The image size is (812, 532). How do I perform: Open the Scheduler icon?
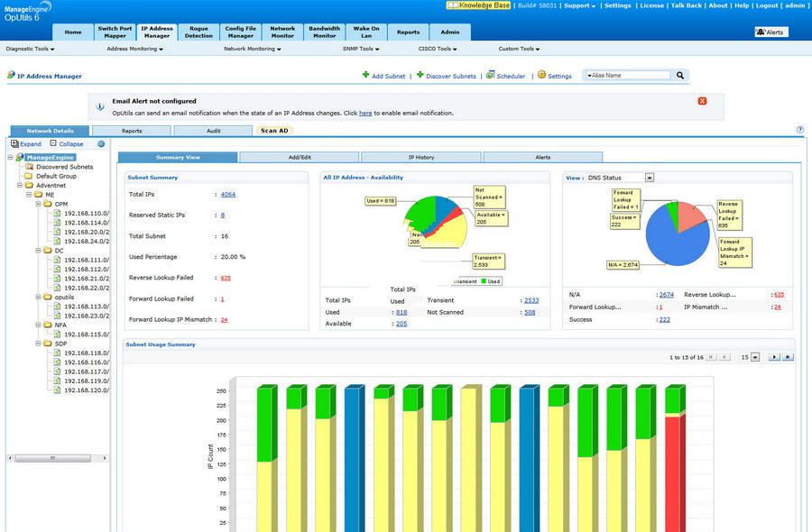pos(491,75)
